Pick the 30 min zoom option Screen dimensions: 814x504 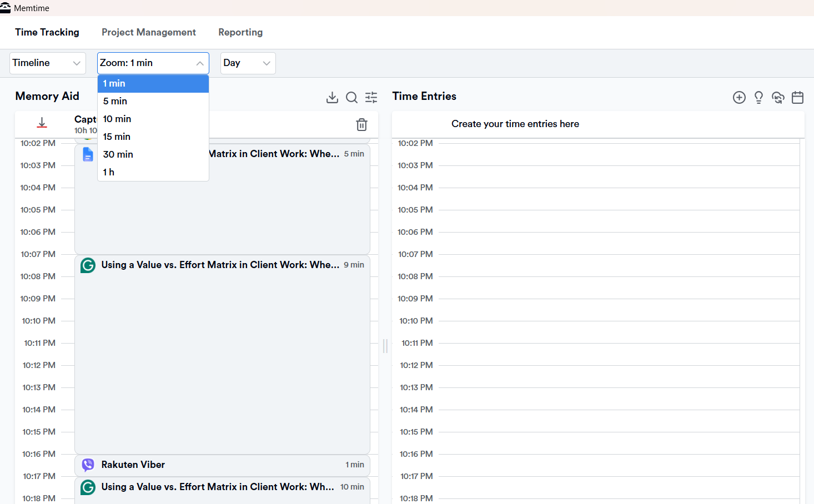(153, 154)
